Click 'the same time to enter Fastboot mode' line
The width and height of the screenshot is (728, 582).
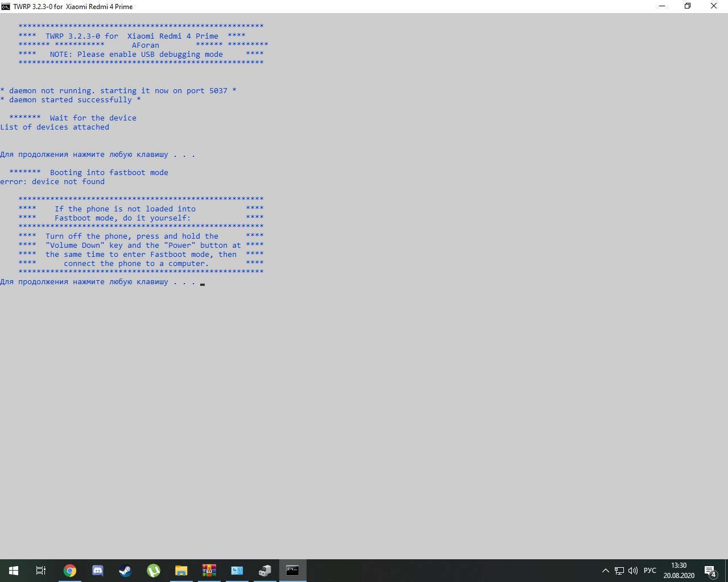point(141,255)
